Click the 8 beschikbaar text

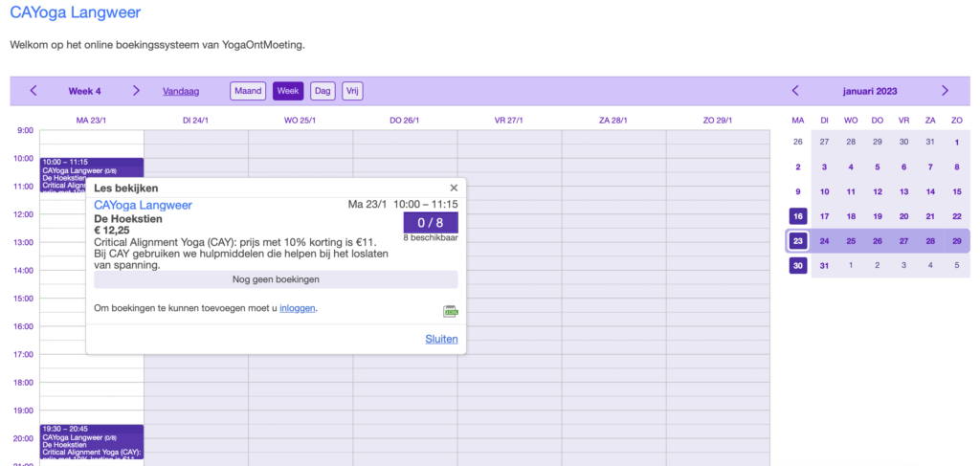tap(431, 238)
